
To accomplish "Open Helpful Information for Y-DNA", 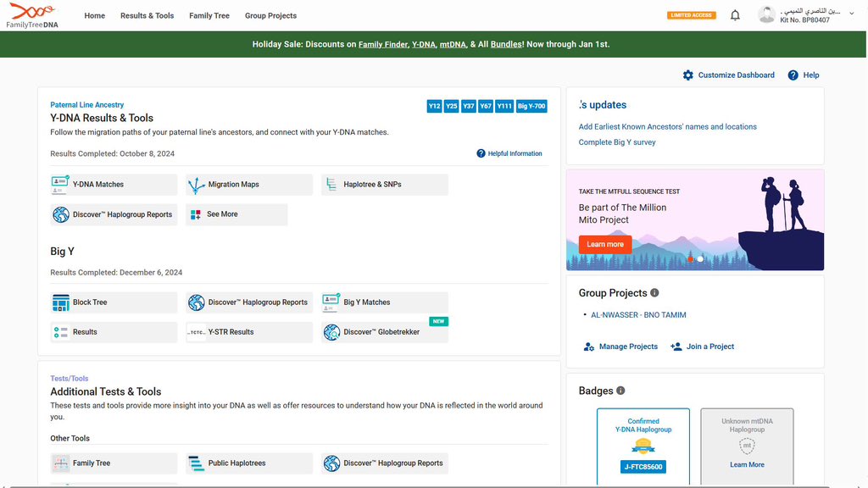I will click(509, 154).
